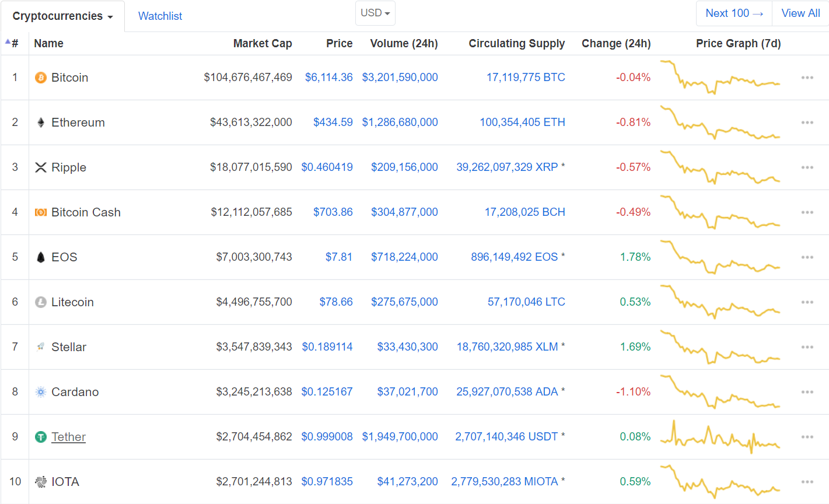Sort table by Circulating Supply column header

pyautogui.click(x=517, y=43)
